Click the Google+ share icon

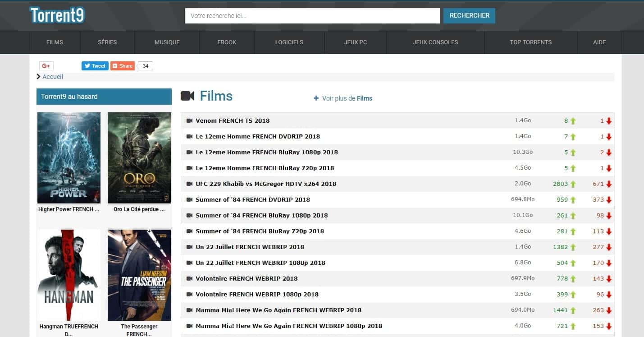pyautogui.click(x=46, y=65)
